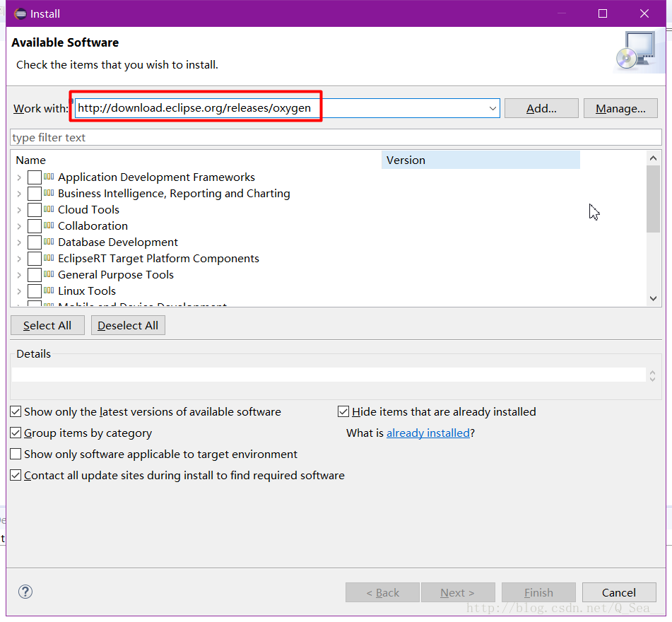
Task: Click the category icon beside Linux Tools
Action: click(x=49, y=291)
